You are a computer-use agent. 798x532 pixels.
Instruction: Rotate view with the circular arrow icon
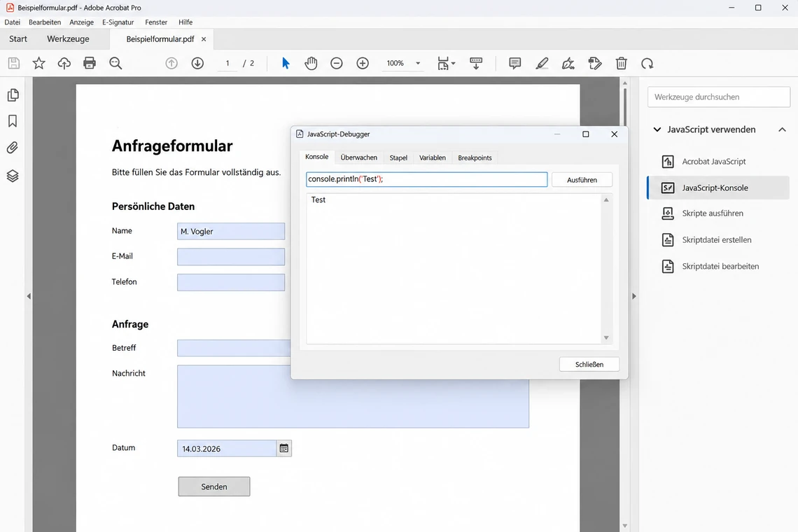(647, 63)
